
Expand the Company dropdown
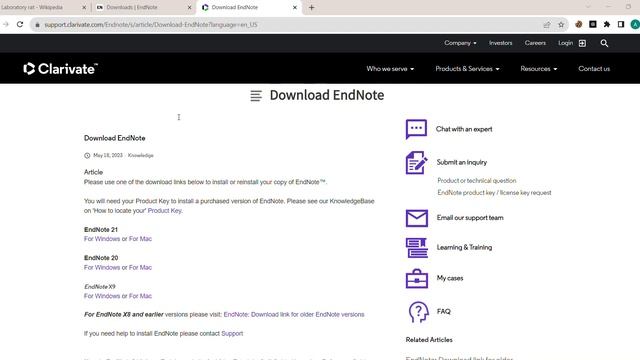(x=460, y=43)
